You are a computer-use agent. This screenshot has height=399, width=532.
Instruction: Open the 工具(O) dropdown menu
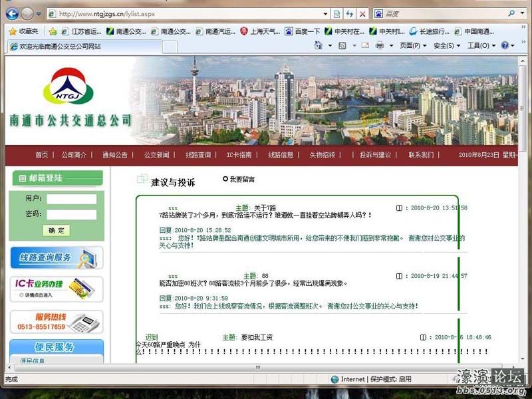pos(481,46)
